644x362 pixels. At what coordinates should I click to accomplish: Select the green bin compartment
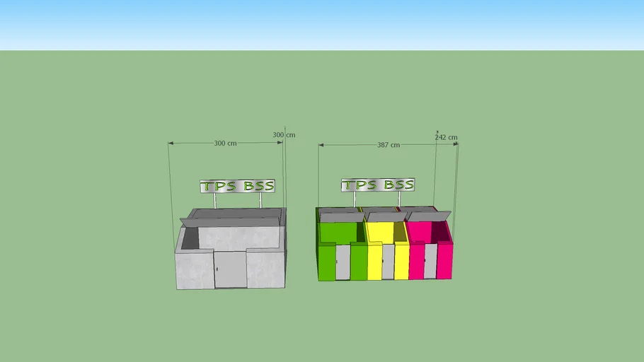point(337,232)
